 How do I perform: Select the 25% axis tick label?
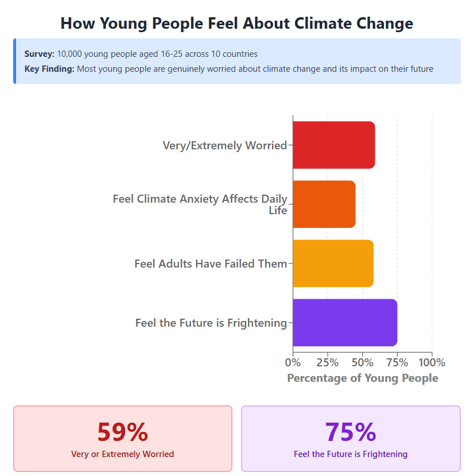click(x=328, y=363)
